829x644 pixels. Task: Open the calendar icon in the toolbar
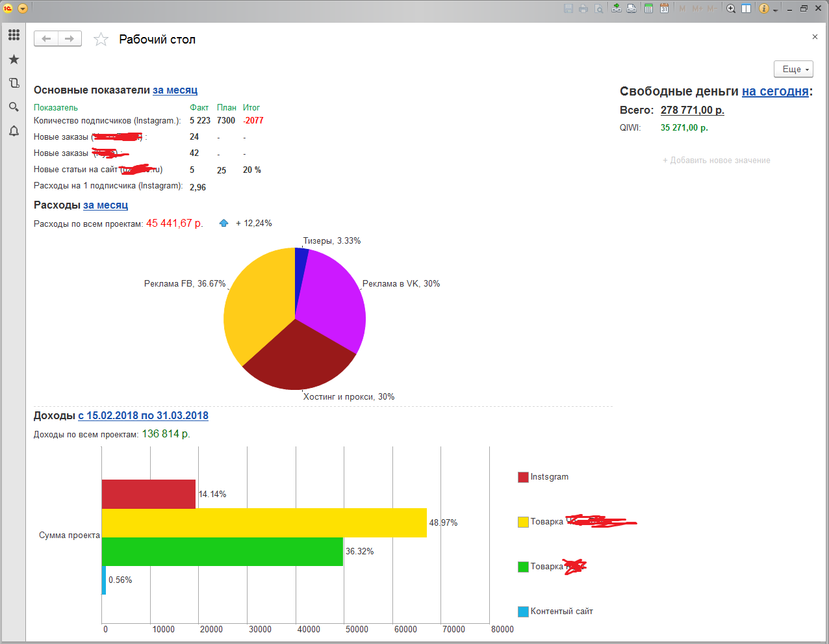click(664, 8)
